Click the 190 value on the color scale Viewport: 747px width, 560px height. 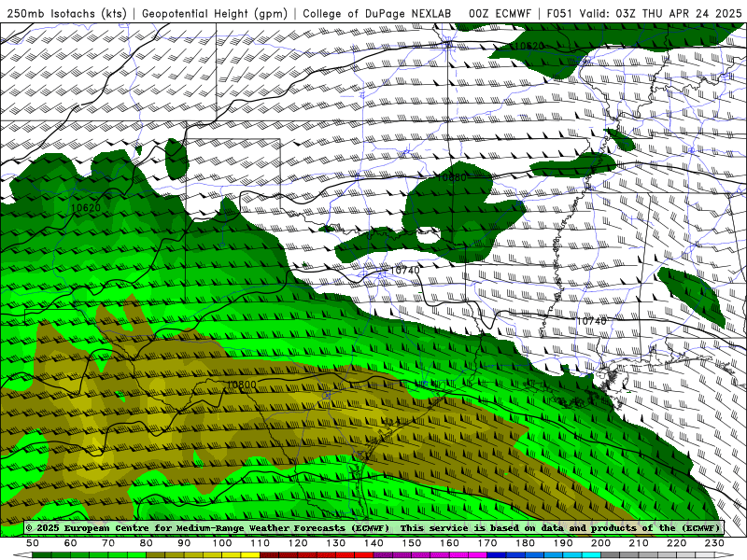click(x=563, y=543)
